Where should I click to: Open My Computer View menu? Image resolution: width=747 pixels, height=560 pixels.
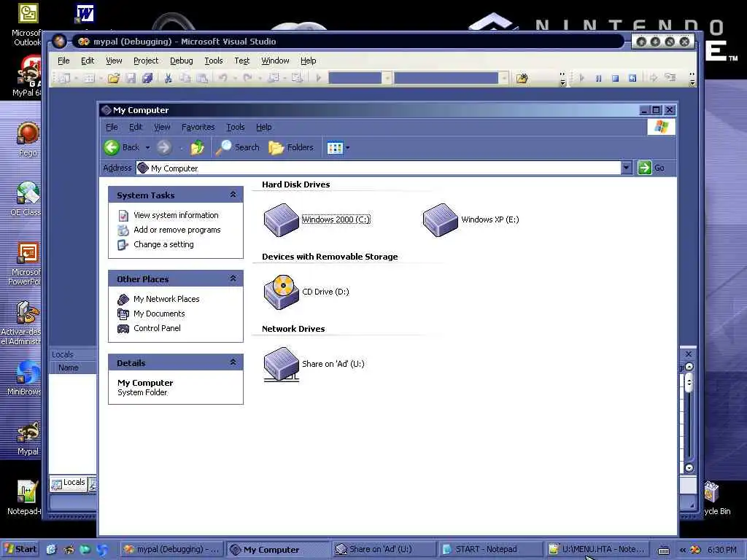162,127
